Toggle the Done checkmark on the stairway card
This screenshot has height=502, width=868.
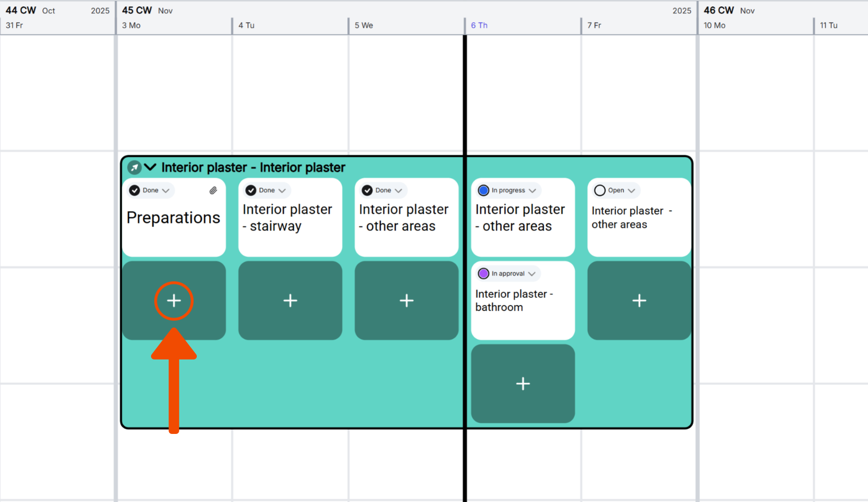point(251,190)
